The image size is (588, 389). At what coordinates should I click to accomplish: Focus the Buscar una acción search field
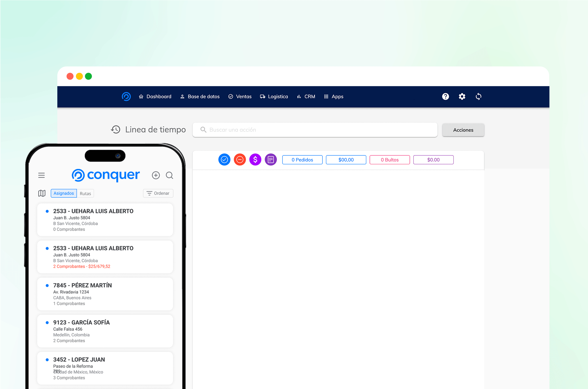click(x=315, y=130)
